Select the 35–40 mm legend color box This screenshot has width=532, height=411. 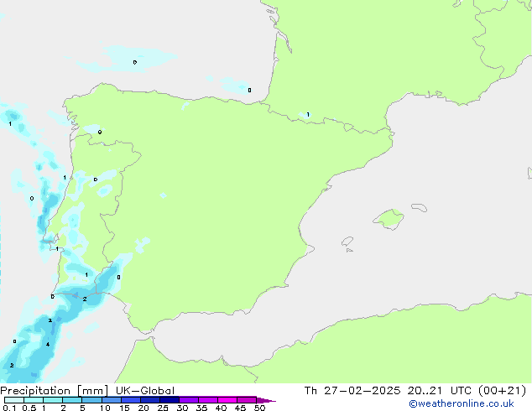(x=207, y=400)
